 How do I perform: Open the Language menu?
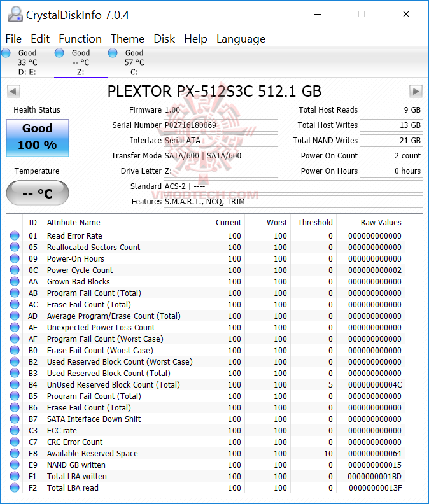tap(241, 39)
